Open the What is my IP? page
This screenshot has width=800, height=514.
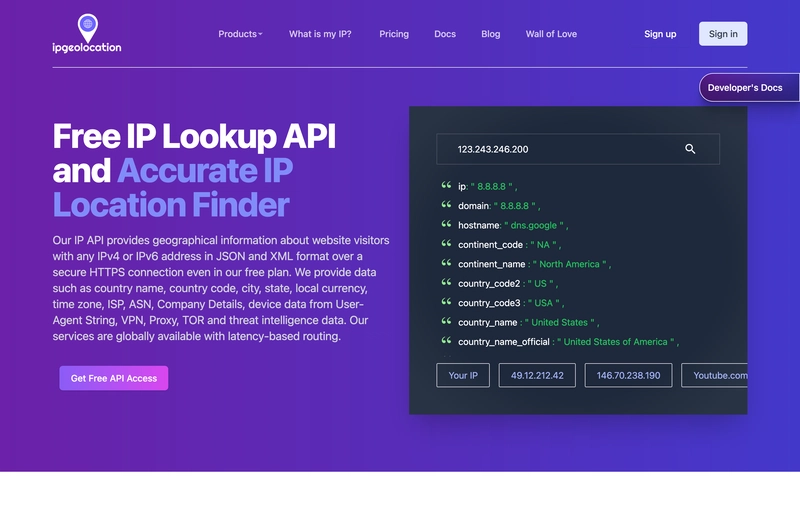[320, 34]
